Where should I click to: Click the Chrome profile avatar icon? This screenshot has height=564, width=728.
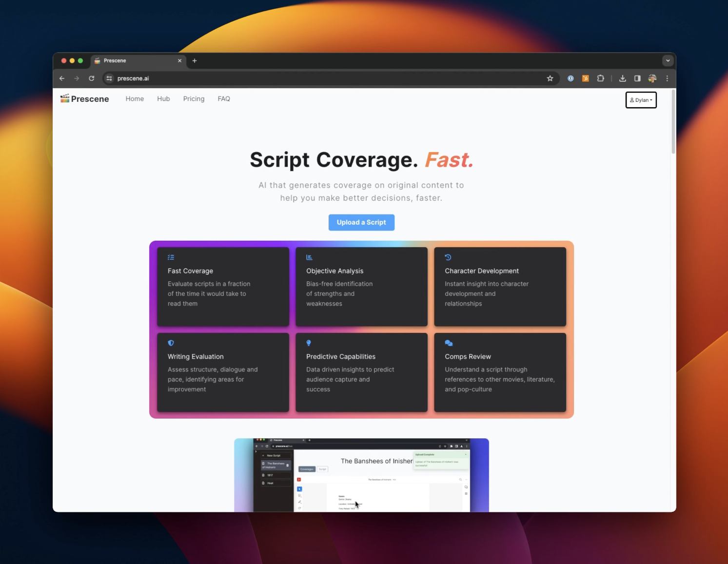652,78
